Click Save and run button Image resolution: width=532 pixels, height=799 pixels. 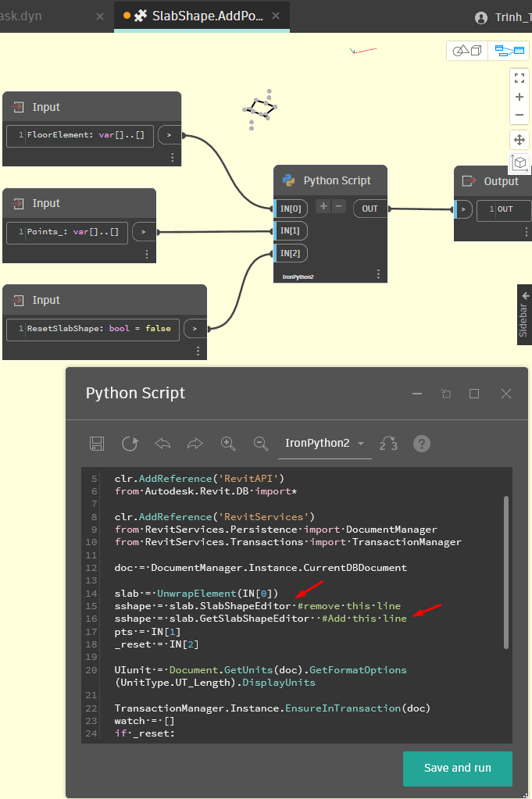(x=458, y=768)
